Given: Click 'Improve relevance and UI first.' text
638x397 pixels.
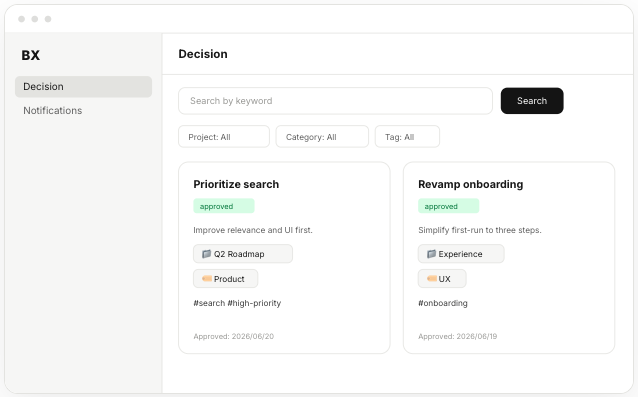Looking at the screenshot, I should coord(253,230).
